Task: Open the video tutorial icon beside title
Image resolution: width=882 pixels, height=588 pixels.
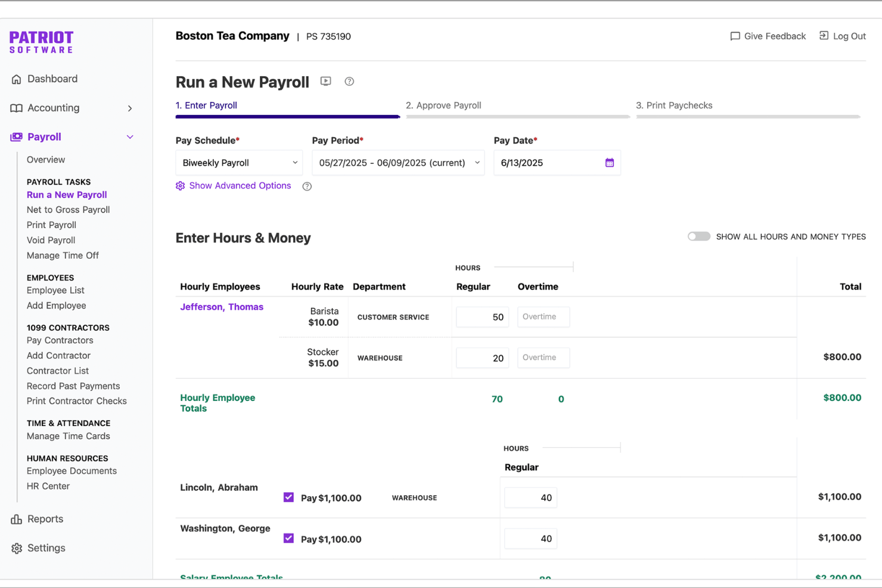Action: 325,81
